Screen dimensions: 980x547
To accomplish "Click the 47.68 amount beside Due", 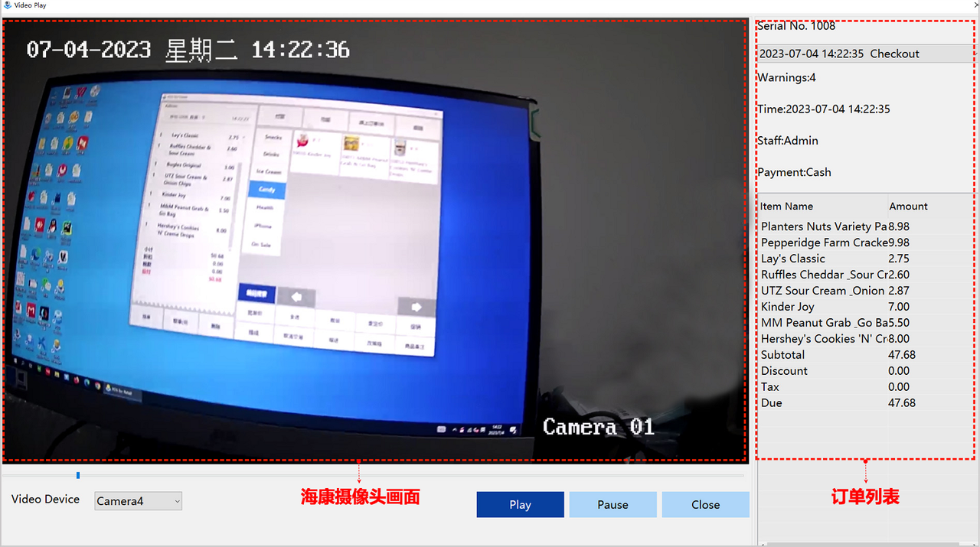I will 902,403.
